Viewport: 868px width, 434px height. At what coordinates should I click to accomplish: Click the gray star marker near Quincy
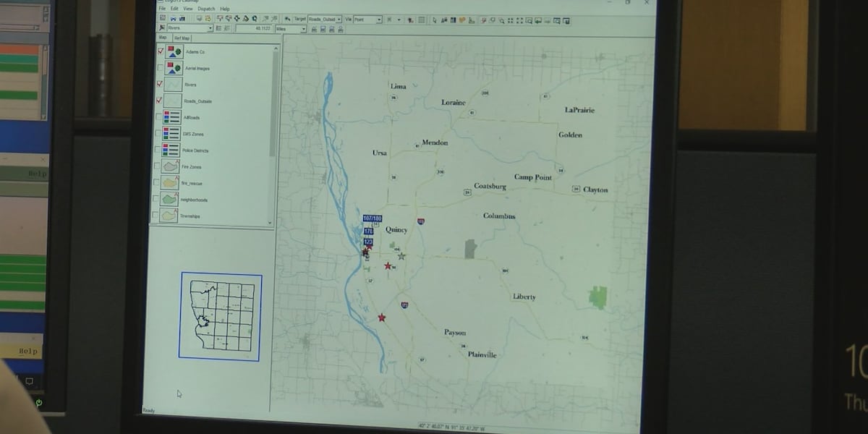tap(401, 256)
